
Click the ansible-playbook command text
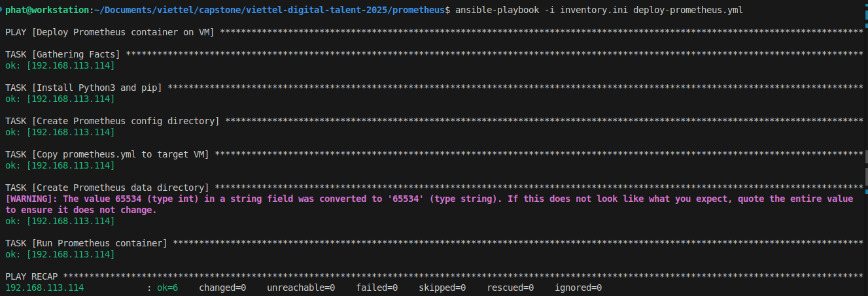(496, 10)
